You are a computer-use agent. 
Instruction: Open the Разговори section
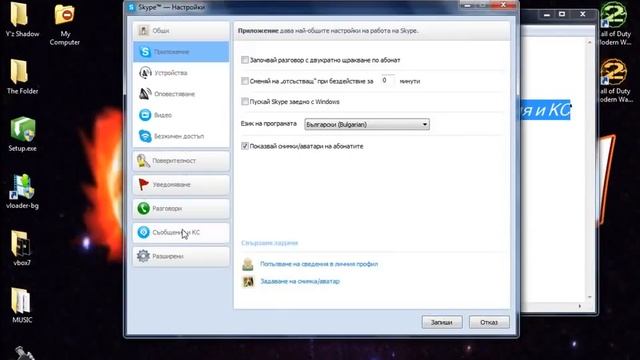181,209
